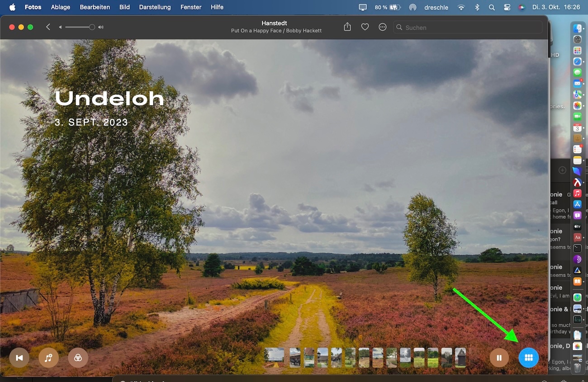Set volume on the toolbar volume slider
The image size is (588, 382).
pos(80,27)
